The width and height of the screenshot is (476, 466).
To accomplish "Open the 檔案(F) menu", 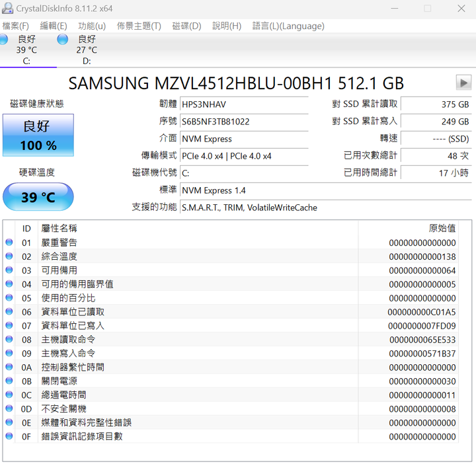I will click(x=15, y=26).
